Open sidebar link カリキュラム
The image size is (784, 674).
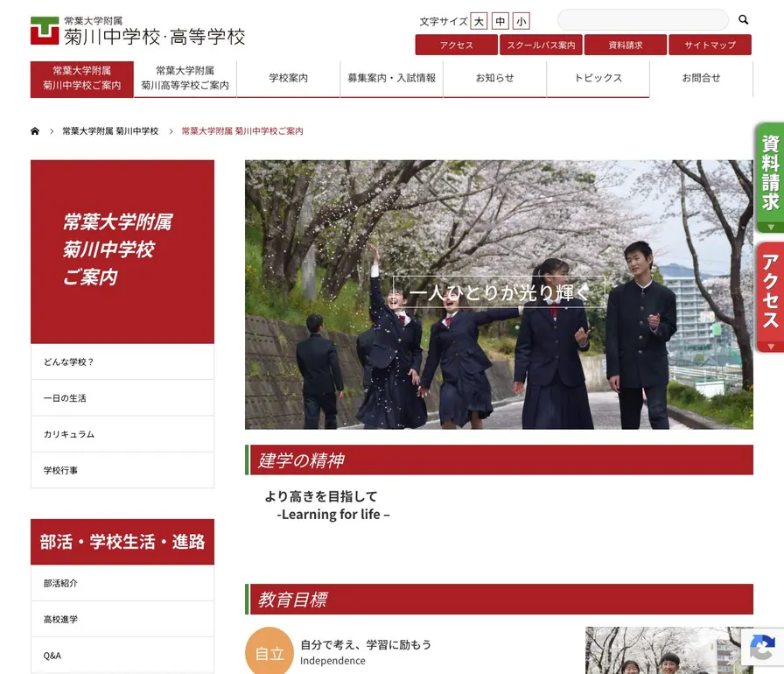coord(122,434)
